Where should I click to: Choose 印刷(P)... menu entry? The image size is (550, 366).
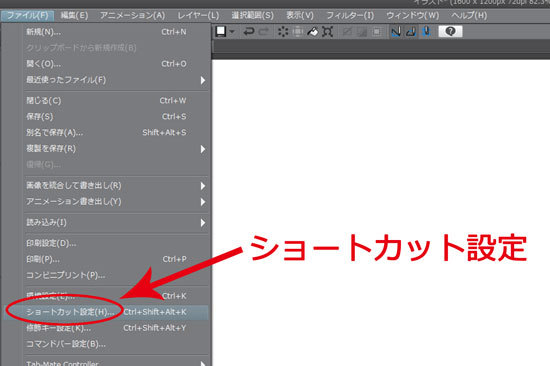point(107,259)
